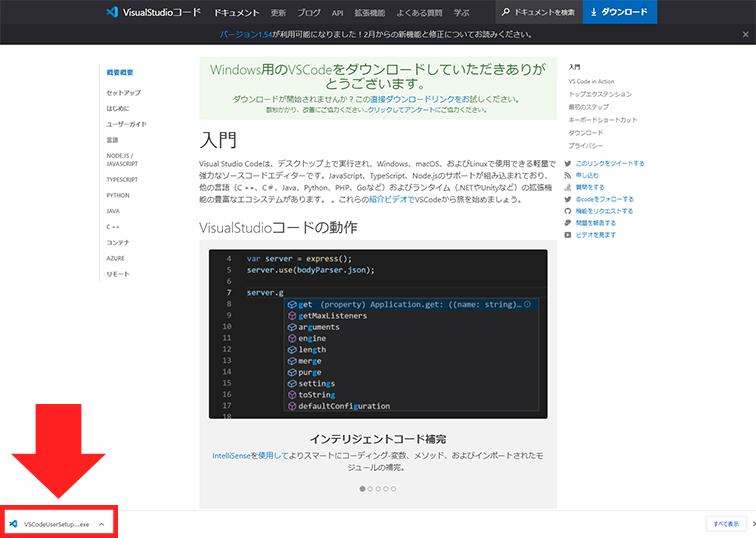Select コンテナ in the left sidebar
This screenshot has width=756, height=538.
pyautogui.click(x=118, y=242)
